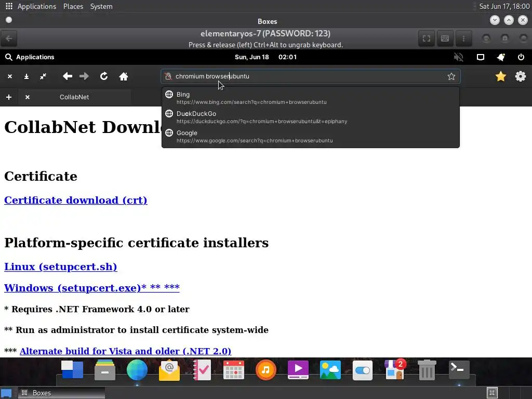Launch Web browser from the dock
532x399 pixels.
click(x=137, y=370)
